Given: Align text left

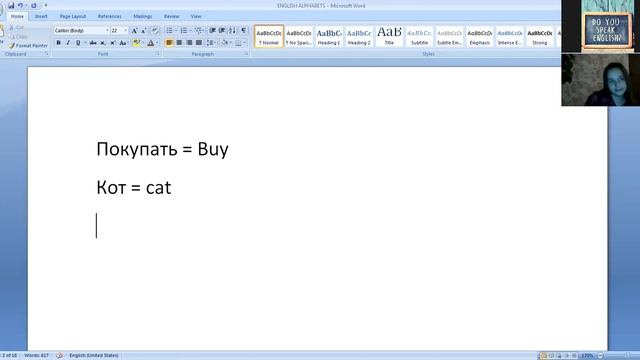Looking at the screenshot, I should click(169, 43).
